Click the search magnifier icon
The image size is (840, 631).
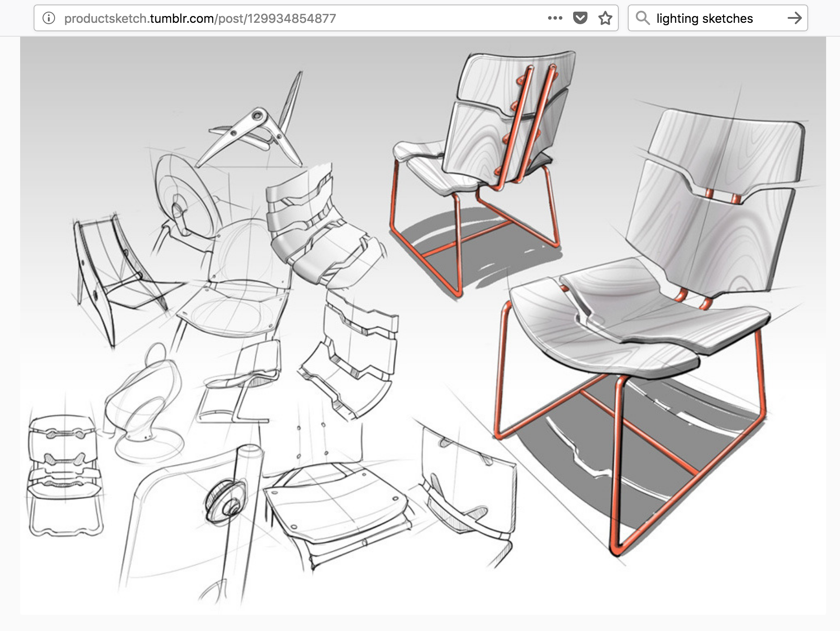click(x=643, y=18)
